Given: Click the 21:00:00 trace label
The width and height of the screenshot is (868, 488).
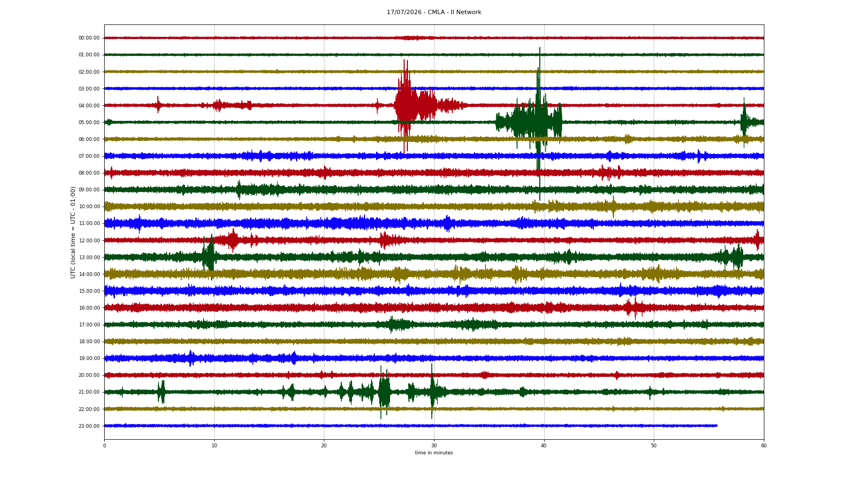Looking at the screenshot, I should [89, 392].
